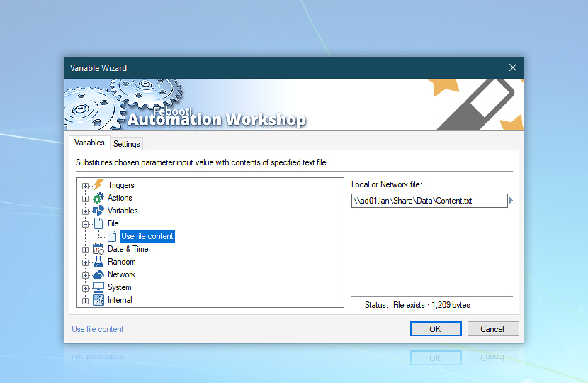Expand the Internal tree node
Viewport: 588px width, 383px height.
click(86, 301)
